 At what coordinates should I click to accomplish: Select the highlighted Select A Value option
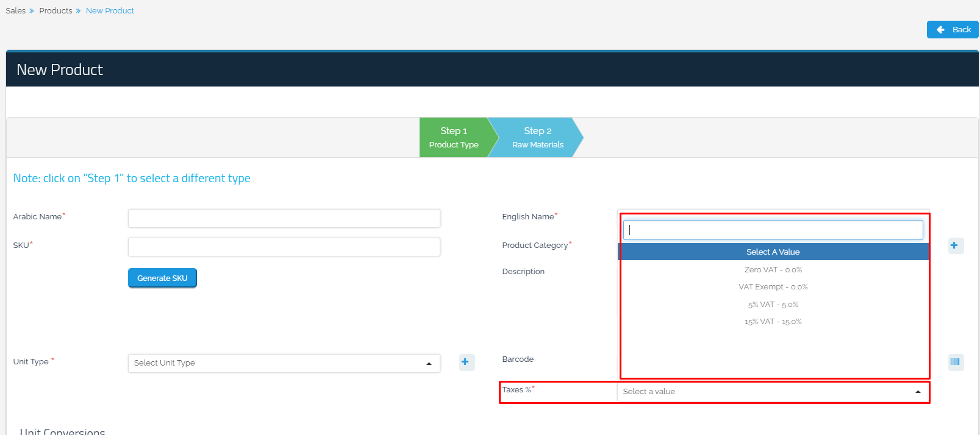click(773, 252)
